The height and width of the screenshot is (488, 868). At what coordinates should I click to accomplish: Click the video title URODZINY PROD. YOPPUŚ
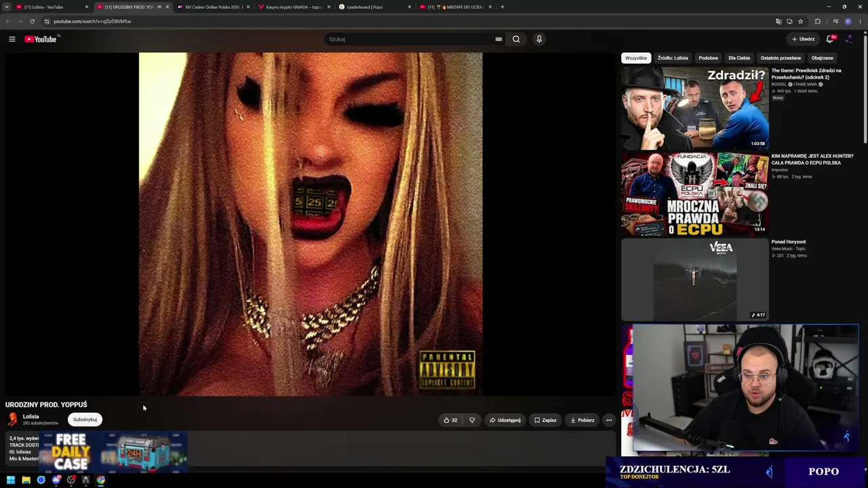coord(46,405)
